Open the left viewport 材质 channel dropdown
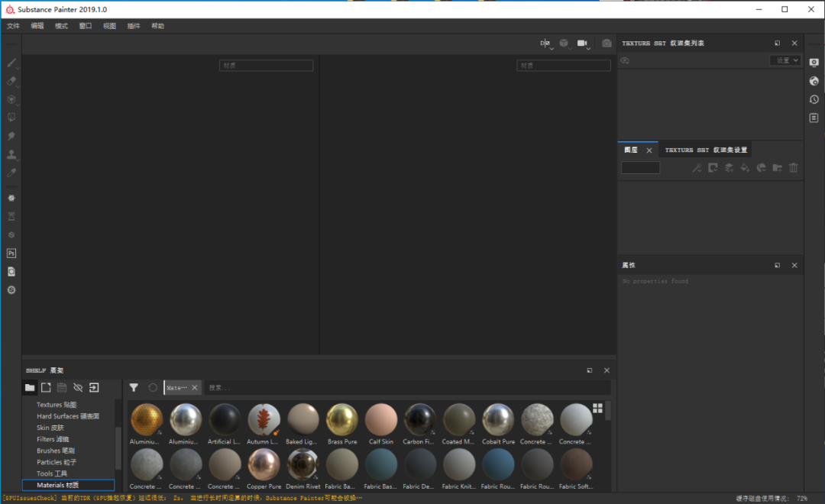825x504 pixels. [267, 65]
